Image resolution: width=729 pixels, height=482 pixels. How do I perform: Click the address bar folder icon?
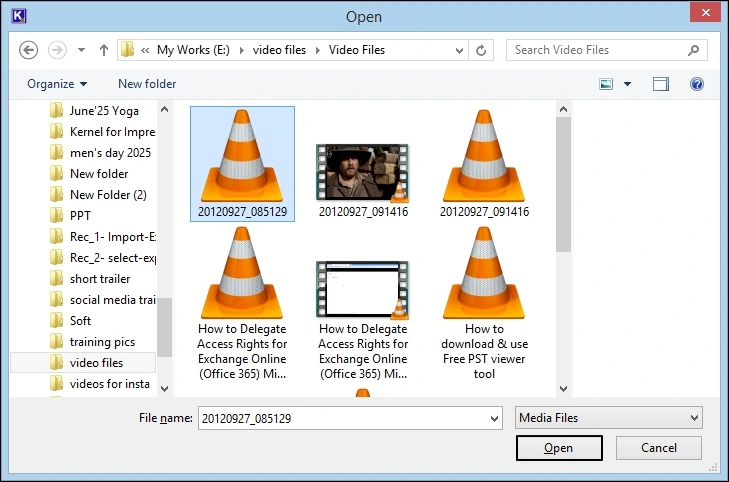pyautogui.click(x=127, y=50)
